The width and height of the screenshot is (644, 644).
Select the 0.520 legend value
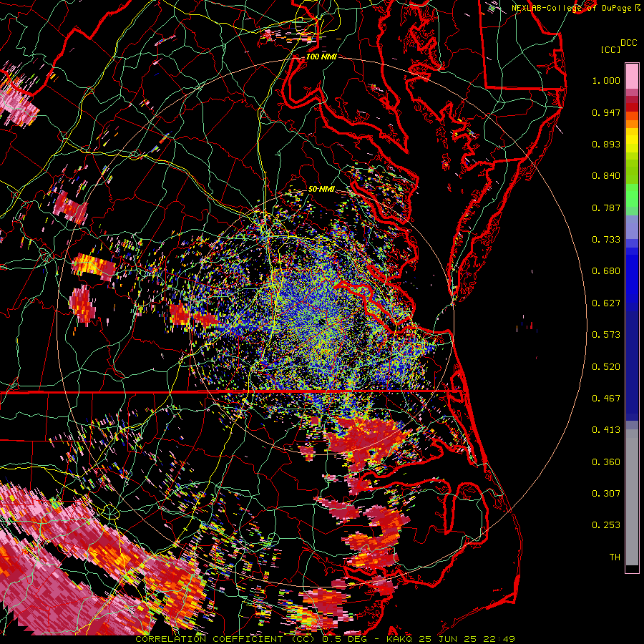tap(606, 367)
